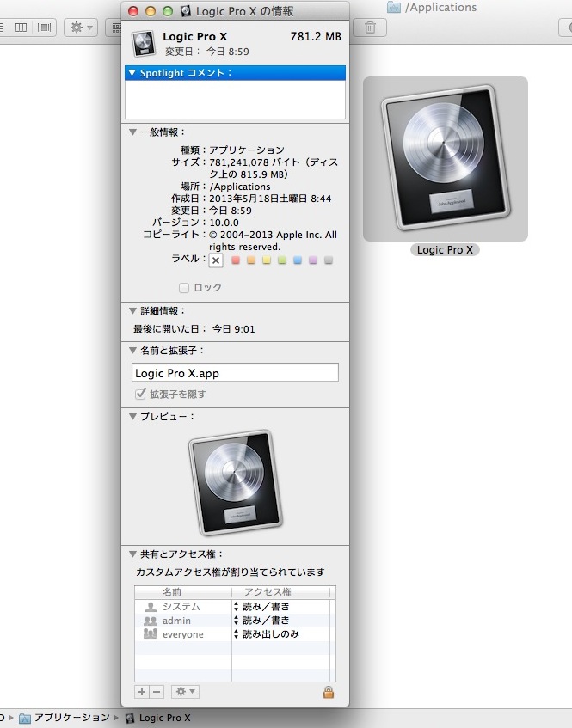Collapse the 名前と拡張子 section
Viewport: 572px width, 728px height.
[x=132, y=351]
